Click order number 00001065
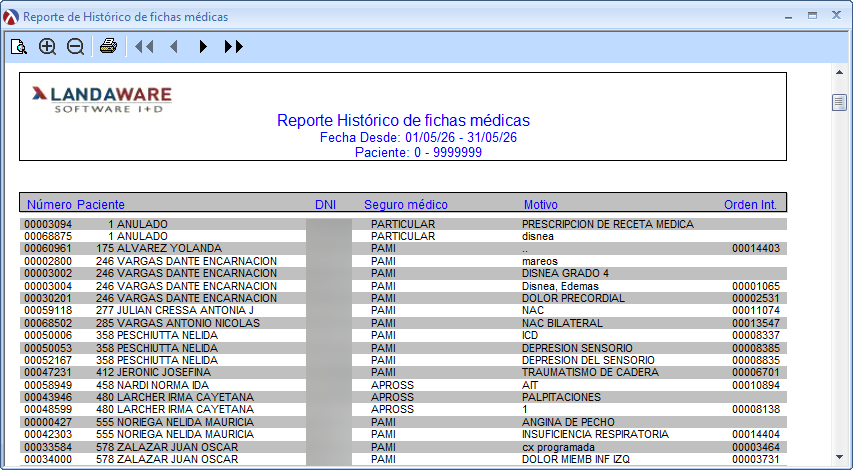The image size is (853, 470). pyautogui.click(x=756, y=286)
